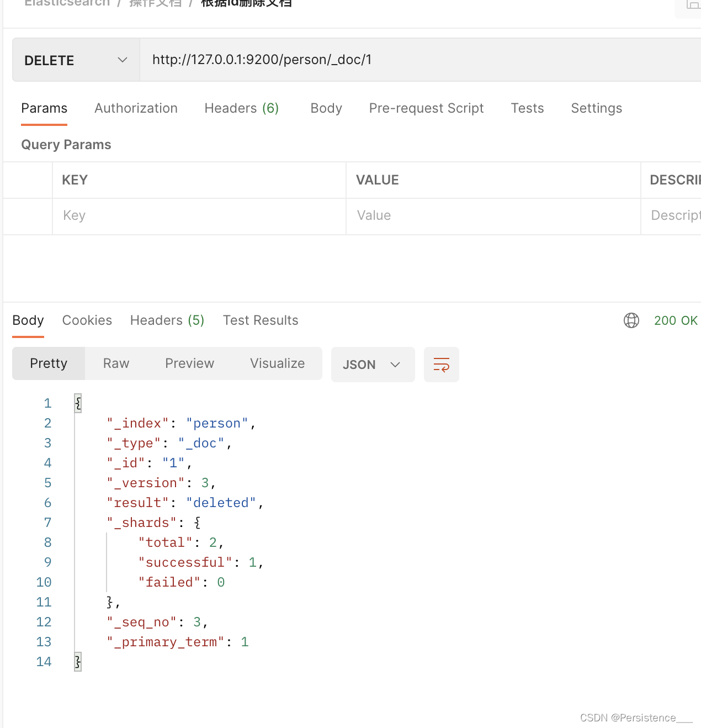
Task: Open the Pre-request Script tab
Action: (x=426, y=108)
